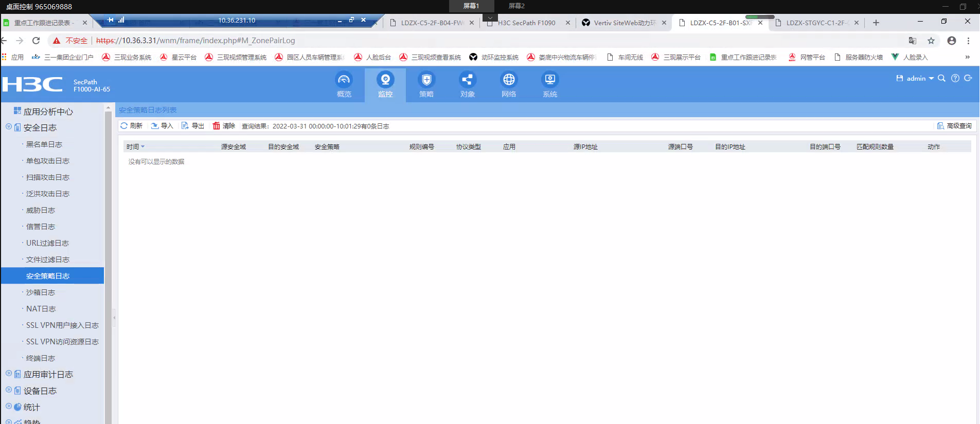Open 泛洪攻击日志 in the sidebar

pyautogui.click(x=48, y=194)
